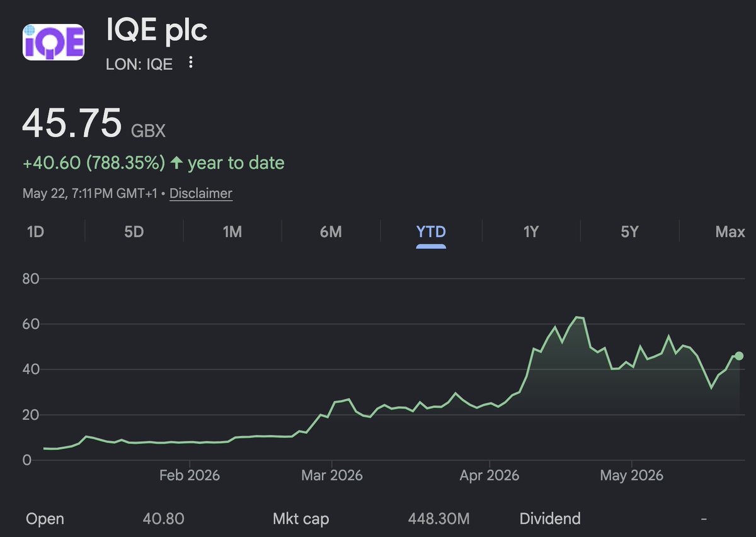This screenshot has height=537, width=756.
Task: Click the Dividend label
Action: tap(550, 519)
